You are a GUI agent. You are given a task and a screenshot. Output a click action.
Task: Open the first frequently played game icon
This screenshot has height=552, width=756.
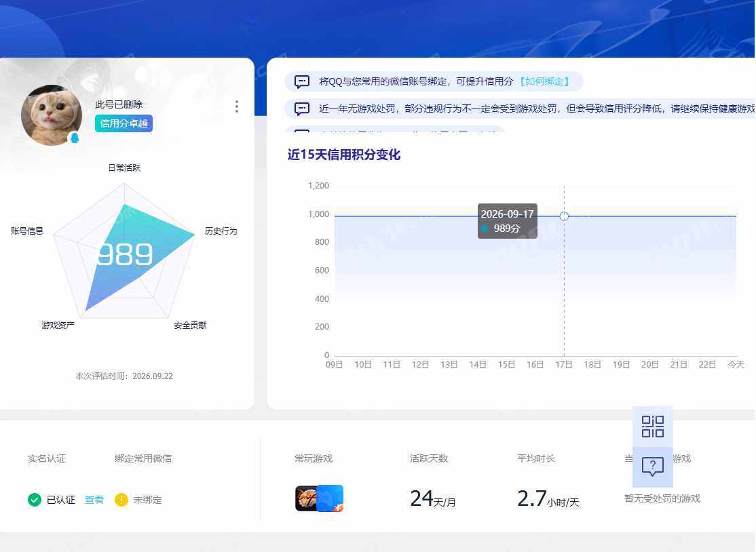(x=307, y=498)
